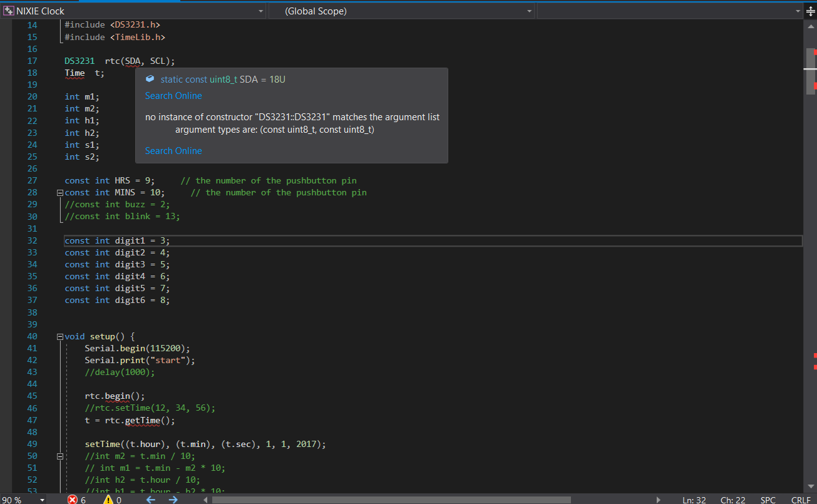817x504 pixels.
Task: Click the yellow warning count icon
Action: click(108, 500)
